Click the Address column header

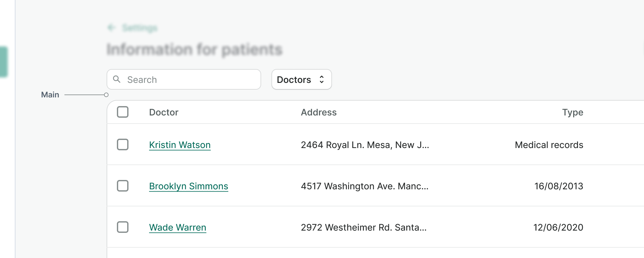[x=318, y=112]
